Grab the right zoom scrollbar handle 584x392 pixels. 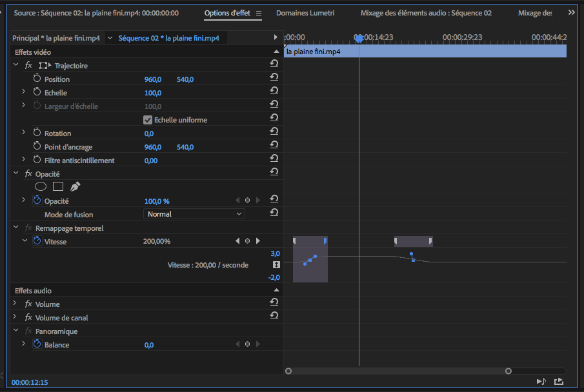click(508, 371)
